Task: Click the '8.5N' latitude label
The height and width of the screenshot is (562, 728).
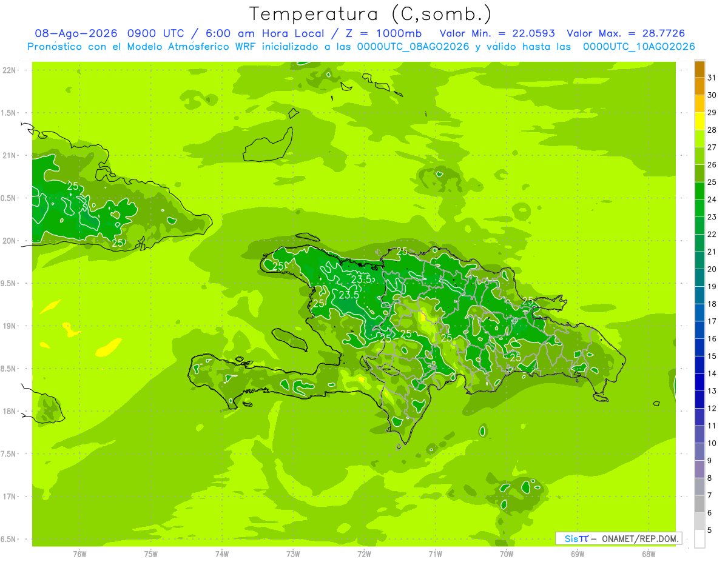Action: pos(9,369)
